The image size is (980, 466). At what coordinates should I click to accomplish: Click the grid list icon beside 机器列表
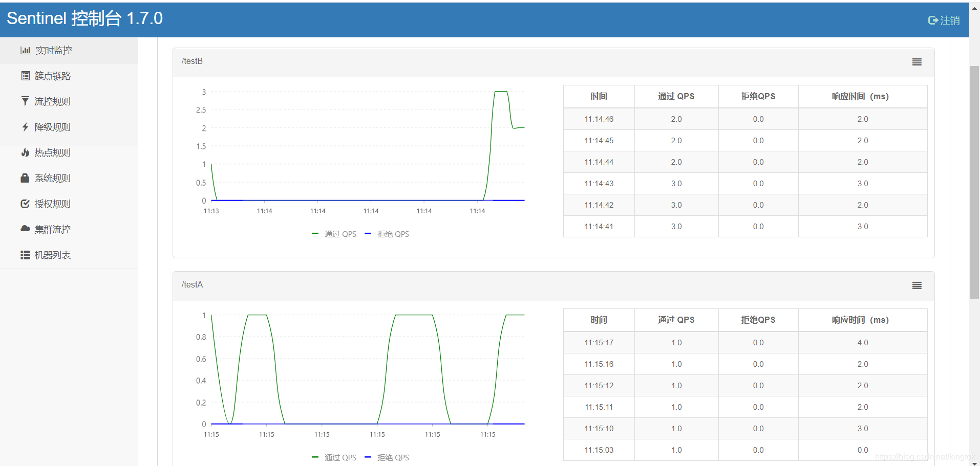tap(25, 255)
